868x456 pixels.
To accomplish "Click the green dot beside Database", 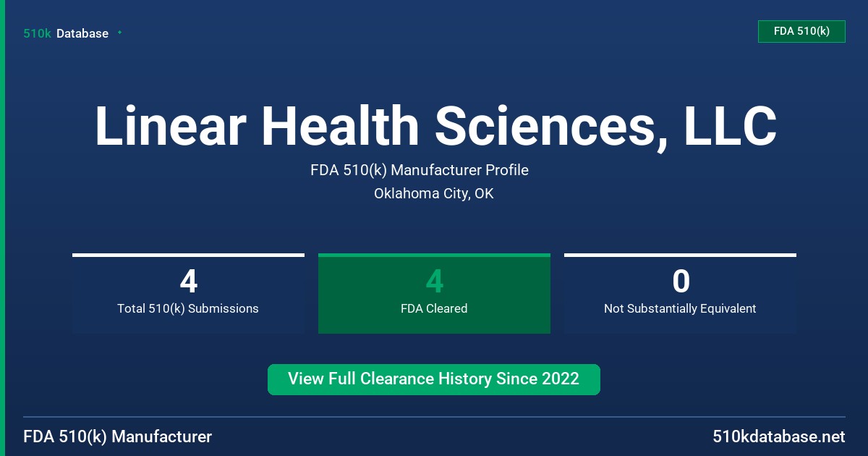I will (x=119, y=33).
